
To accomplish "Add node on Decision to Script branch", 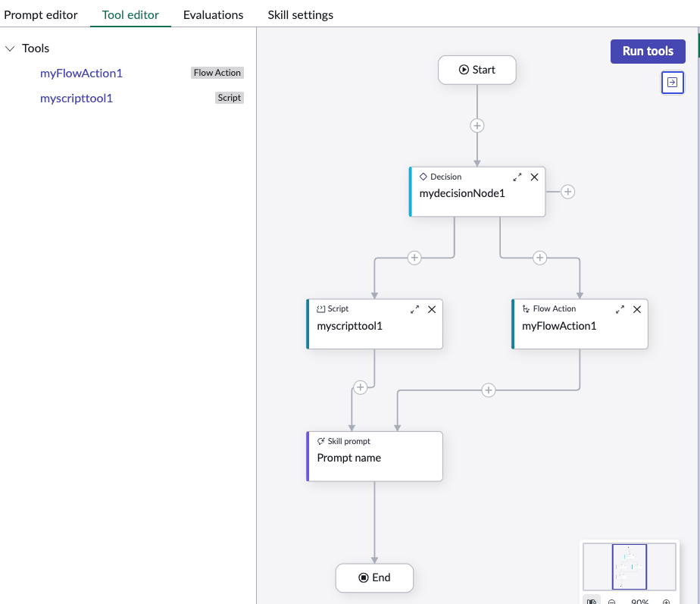I will point(414,258).
